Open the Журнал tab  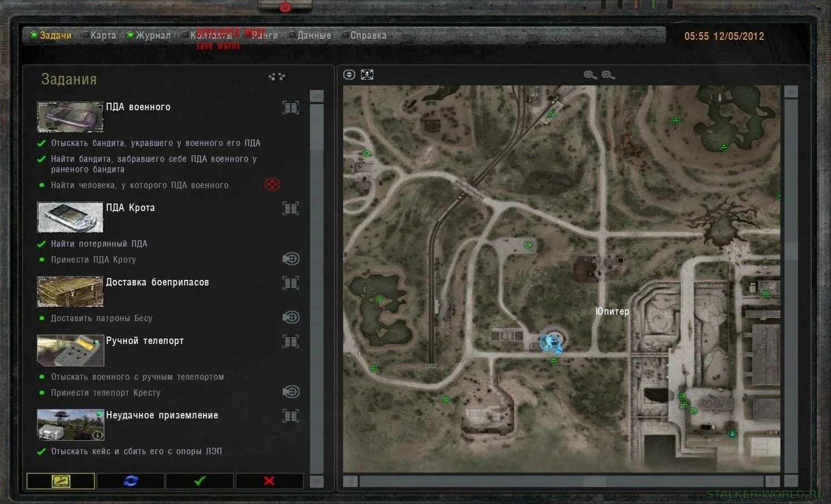tap(149, 35)
